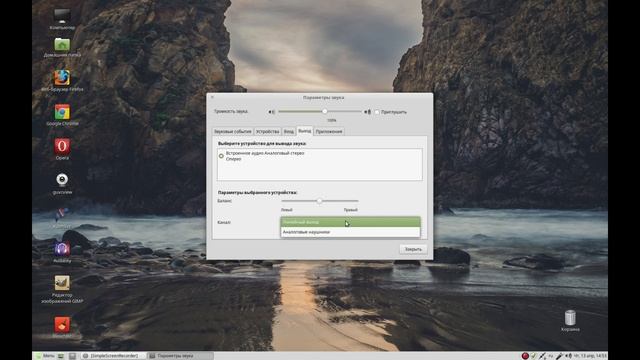Click the Balance slider
The image size is (640, 360).
click(320, 201)
